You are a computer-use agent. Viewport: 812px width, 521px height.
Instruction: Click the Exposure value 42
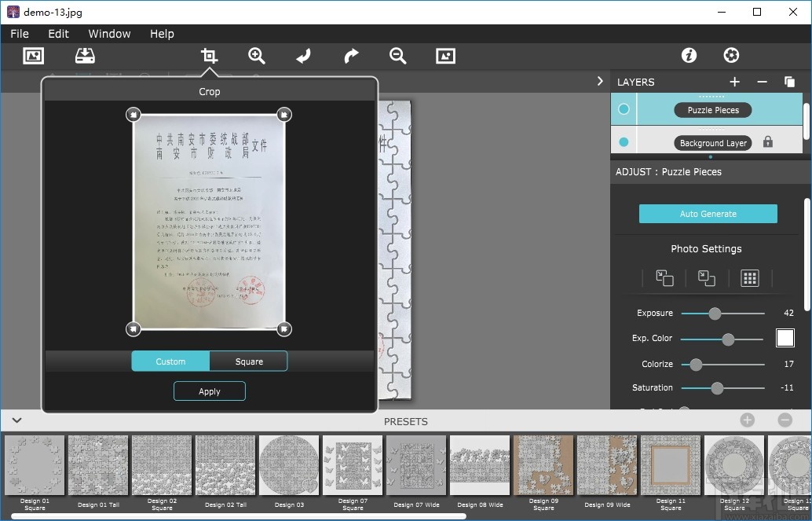788,313
